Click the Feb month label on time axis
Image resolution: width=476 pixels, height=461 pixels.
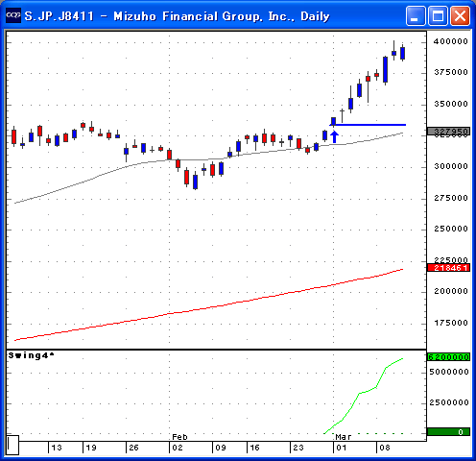[179, 437]
